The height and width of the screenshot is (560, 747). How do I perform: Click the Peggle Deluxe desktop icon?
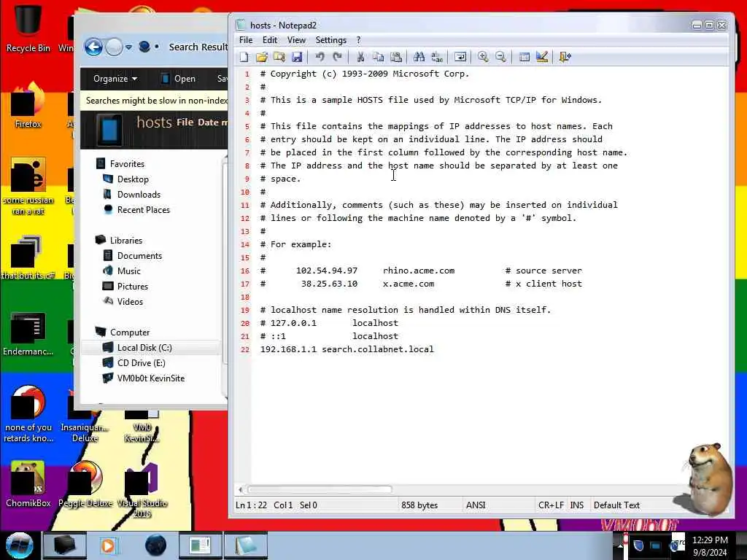pyautogui.click(x=85, y=484)
